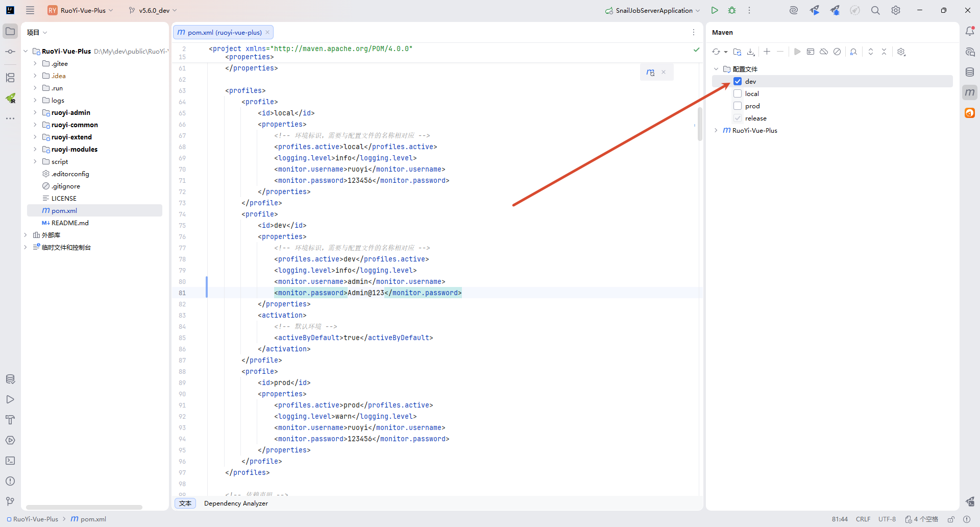Screen dimensions: 980x527
Task: Click the RuoYi-Vue-Plus breadcrumb in status bar
Action: tap(35, 519)
